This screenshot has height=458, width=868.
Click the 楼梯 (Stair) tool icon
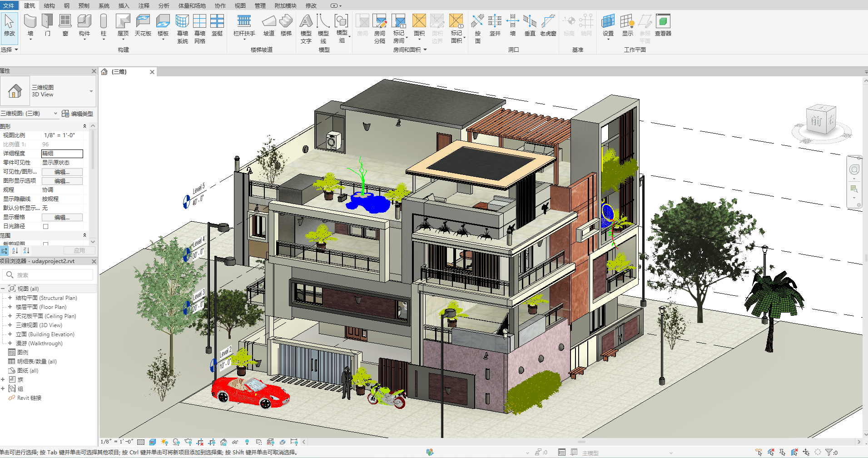pos(286,25)
